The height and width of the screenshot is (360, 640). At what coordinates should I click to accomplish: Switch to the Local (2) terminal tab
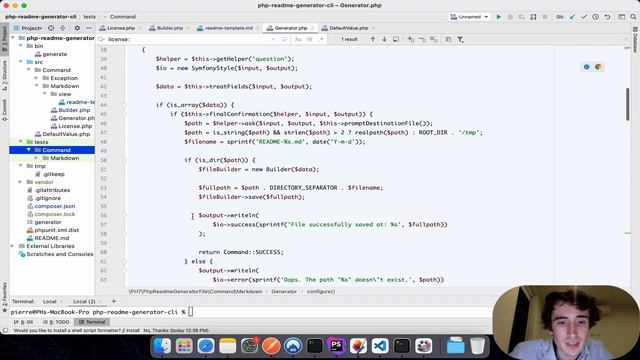pos(84,301)
